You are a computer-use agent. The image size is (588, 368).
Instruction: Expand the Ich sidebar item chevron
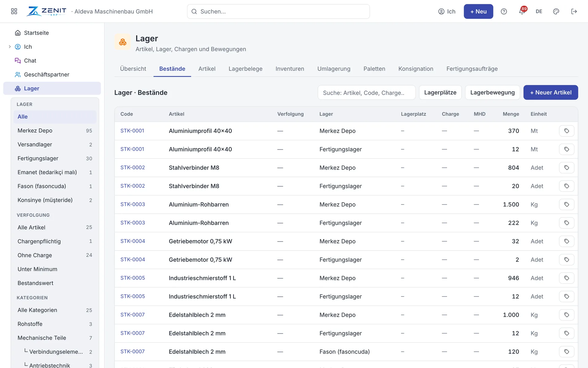point(9,47)
